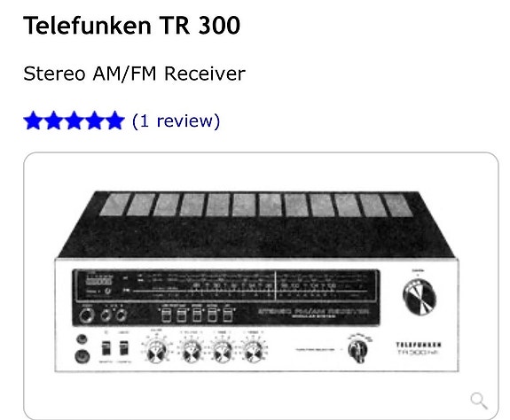Click the right rocker switch on panel
Screen dimensions: 510x420
pyautogui.click(x=123, y=348)
